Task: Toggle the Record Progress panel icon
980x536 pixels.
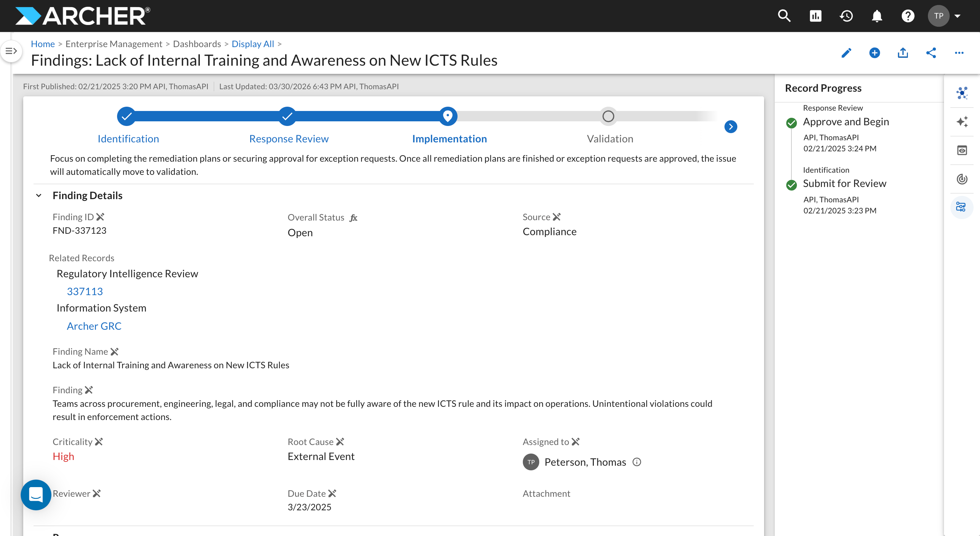Action: coord(961,207)
